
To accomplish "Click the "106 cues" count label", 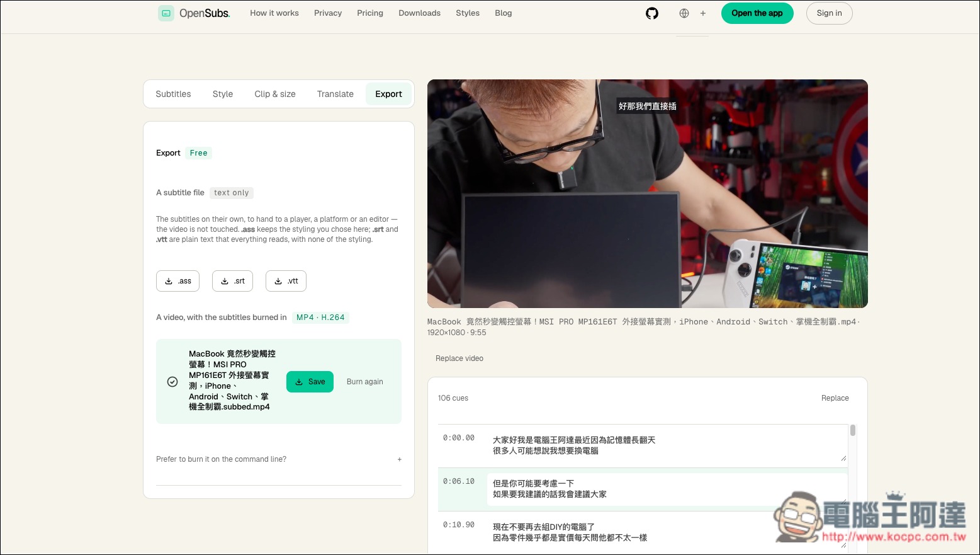I will 453,398.
